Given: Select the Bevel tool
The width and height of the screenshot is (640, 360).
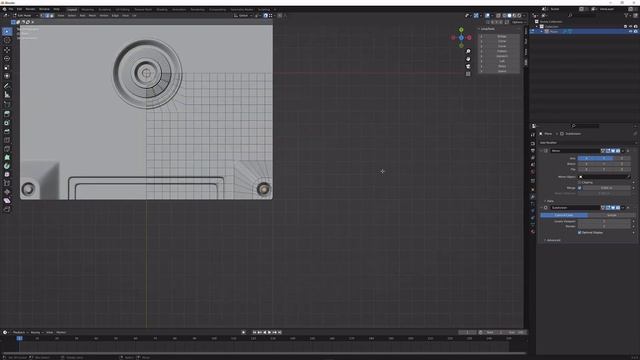Looking at the screenshot, I should tap(7, 131).
